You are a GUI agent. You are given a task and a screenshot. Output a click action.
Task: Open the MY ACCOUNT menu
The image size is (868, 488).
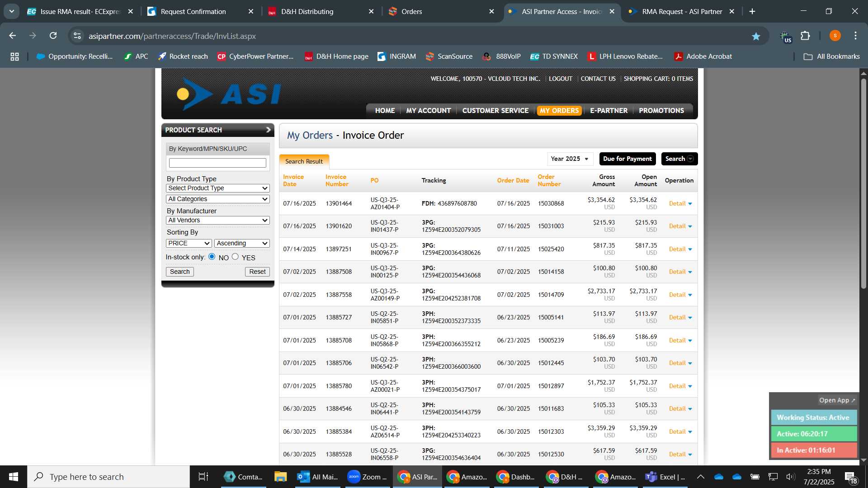pyautogui.click(x=429, y=111)
